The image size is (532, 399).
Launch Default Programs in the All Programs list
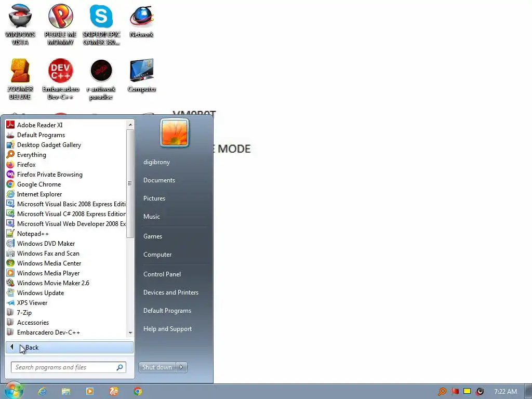(x=66, y=135)
